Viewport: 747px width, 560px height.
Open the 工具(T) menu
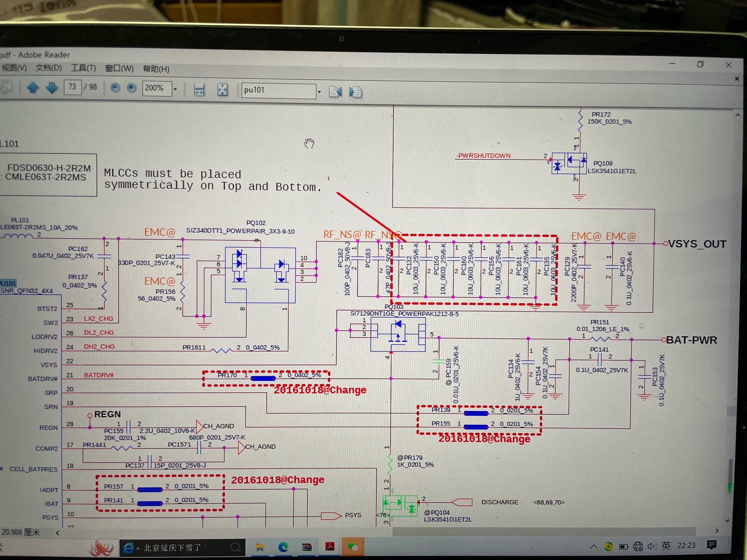point(83,69)
